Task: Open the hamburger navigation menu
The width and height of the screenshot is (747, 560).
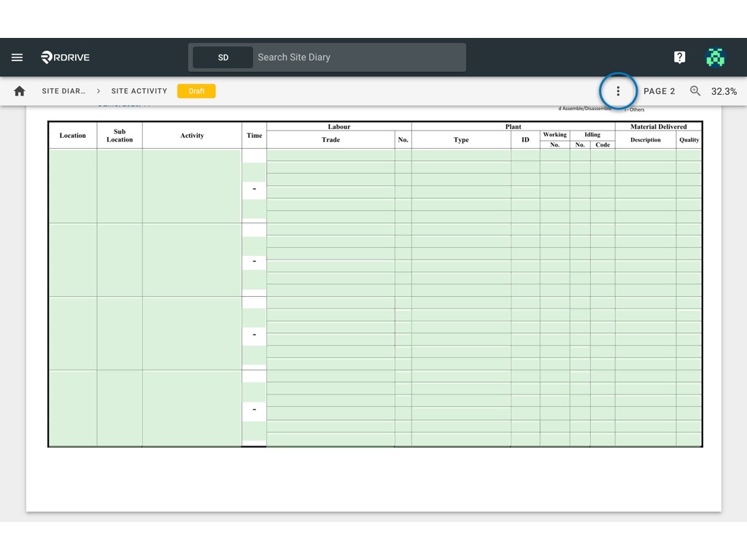Action: (18, 57)
